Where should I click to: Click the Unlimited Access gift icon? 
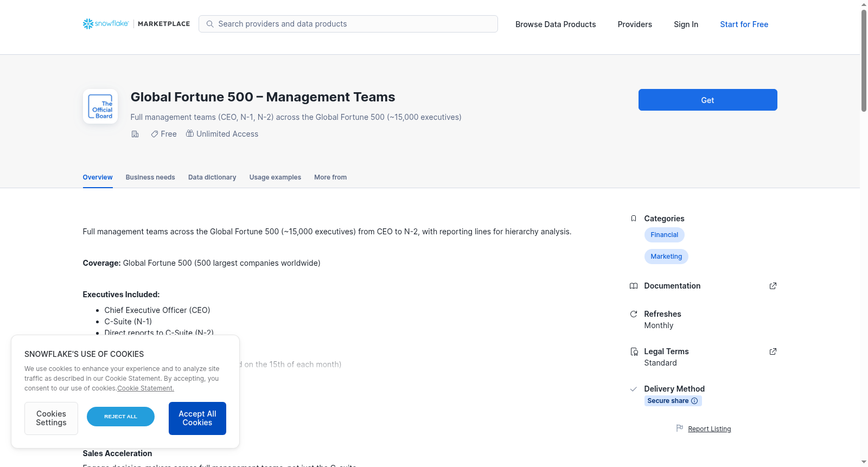point(190,133)
